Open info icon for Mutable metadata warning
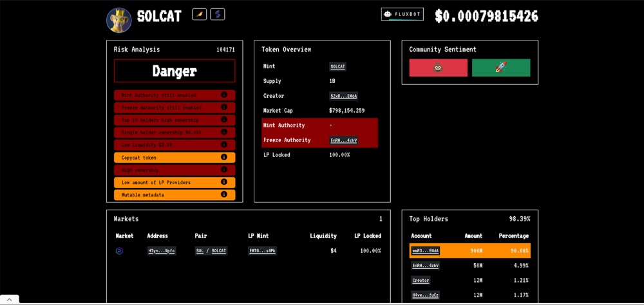The width and height of the screenshot is (644, 305). pos(224,195)
